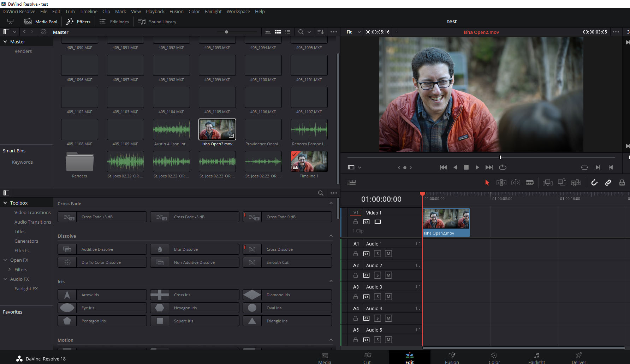Switch media pool to list view
This screenshot has width=630, height=364.
click(288, 32)
